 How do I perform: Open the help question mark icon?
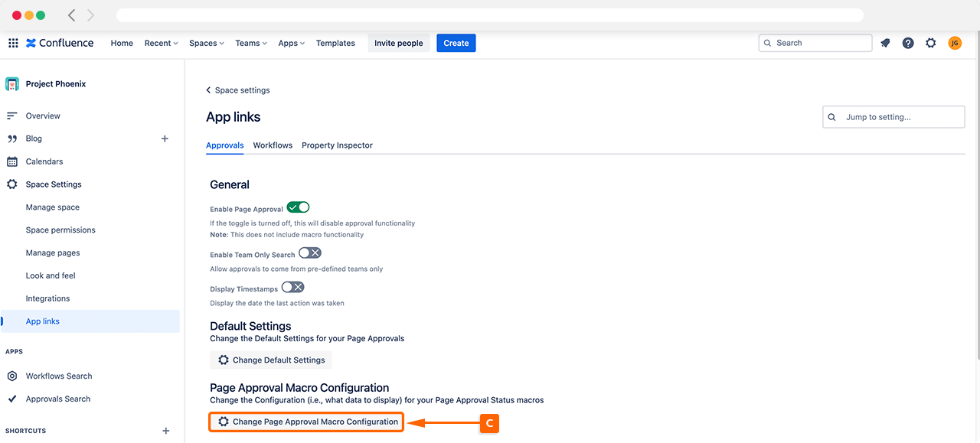(x=908, y=43)
